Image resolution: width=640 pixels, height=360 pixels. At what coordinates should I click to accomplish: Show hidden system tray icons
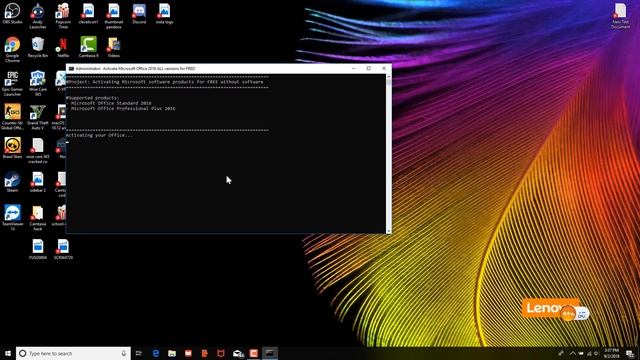(x=573, y=353)
